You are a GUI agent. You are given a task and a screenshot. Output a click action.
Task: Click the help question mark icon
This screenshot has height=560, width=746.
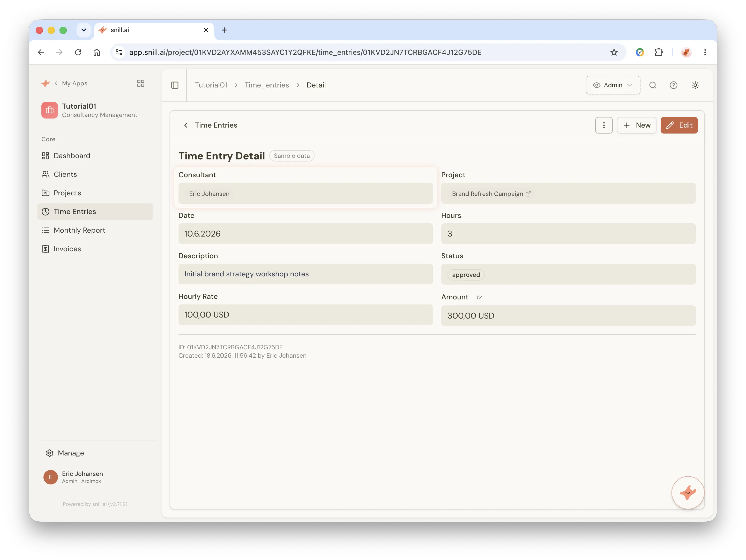tap(673, 85)
